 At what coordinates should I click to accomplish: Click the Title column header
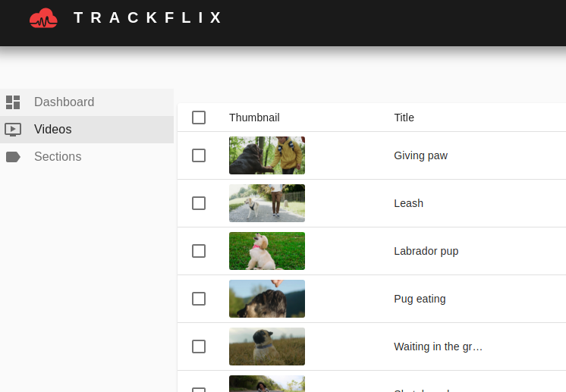[x=404, y=118]
